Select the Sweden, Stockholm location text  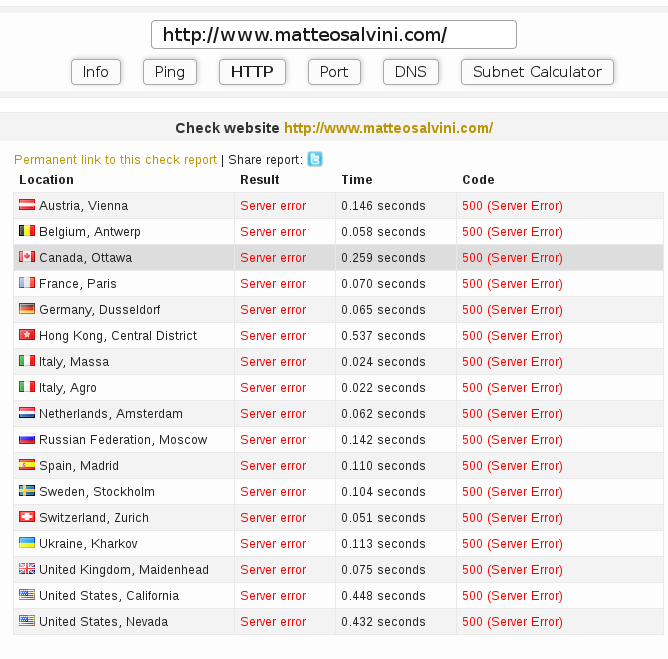click(97, 492)
